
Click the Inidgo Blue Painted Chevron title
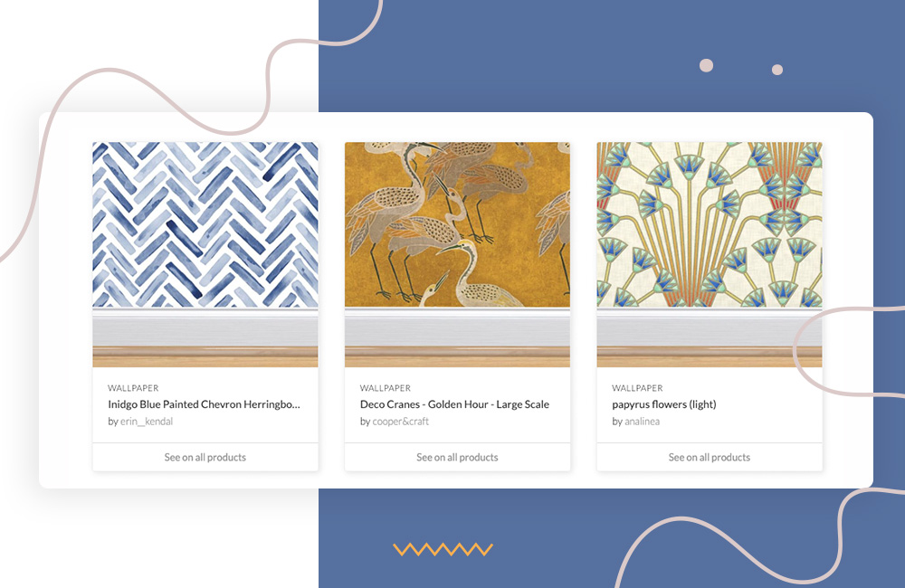coord(204,404)
